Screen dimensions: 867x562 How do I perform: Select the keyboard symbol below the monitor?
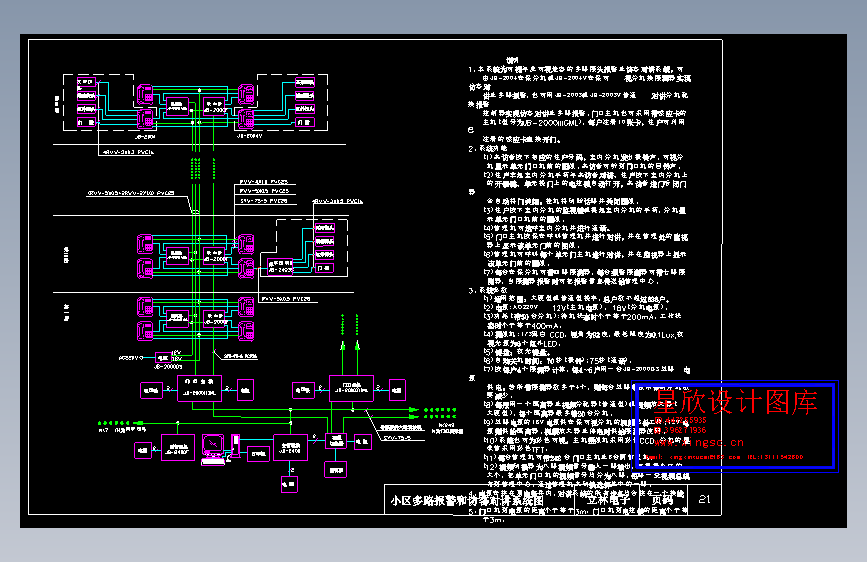click(x=213, y=461)
